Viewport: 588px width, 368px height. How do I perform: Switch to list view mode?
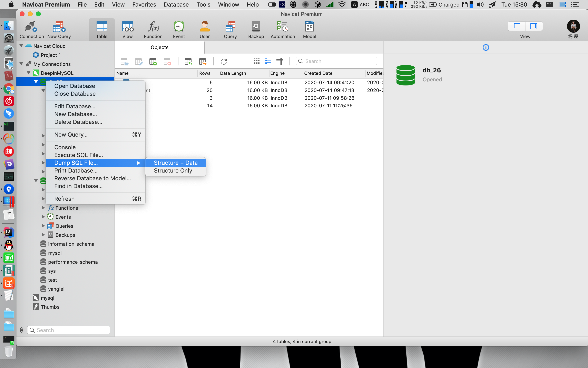tap(268, 61)
